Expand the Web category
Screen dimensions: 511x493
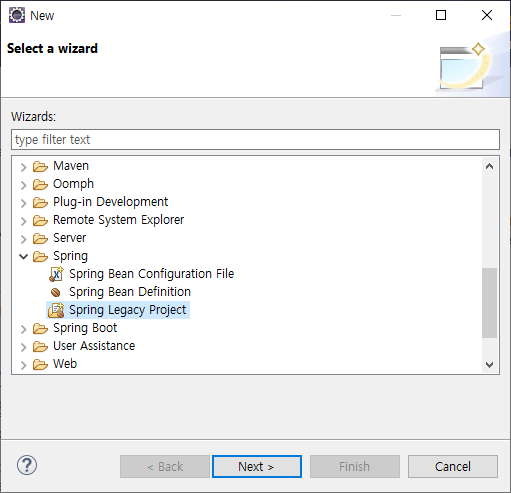pos(23,365)
